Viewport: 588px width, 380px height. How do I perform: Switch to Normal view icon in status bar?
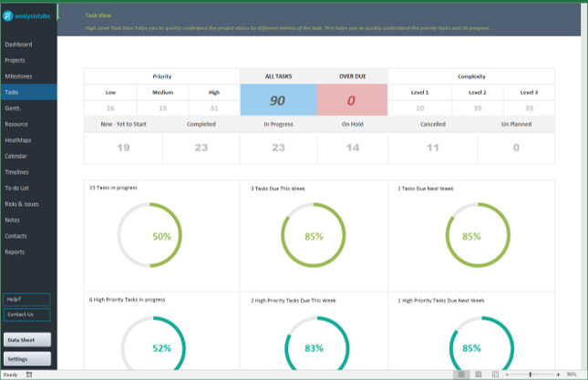click(461, 375)
